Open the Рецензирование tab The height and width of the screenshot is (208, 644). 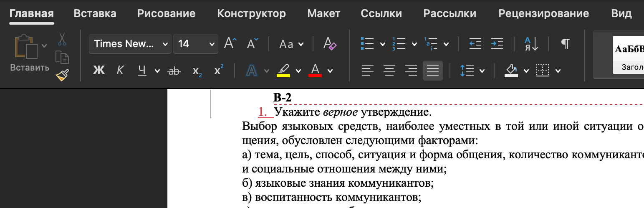pos(543,13)
